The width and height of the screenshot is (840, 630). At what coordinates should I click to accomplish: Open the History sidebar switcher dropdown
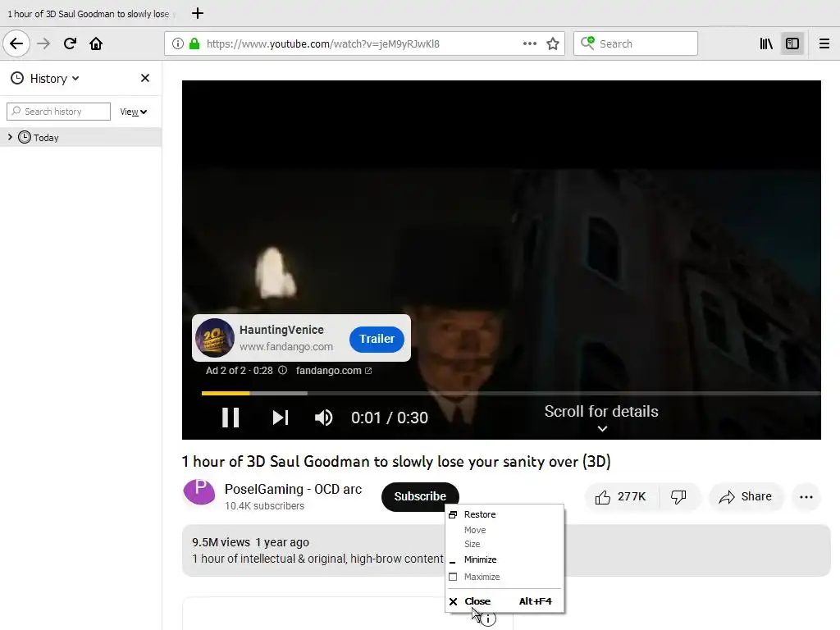point(46,78)
